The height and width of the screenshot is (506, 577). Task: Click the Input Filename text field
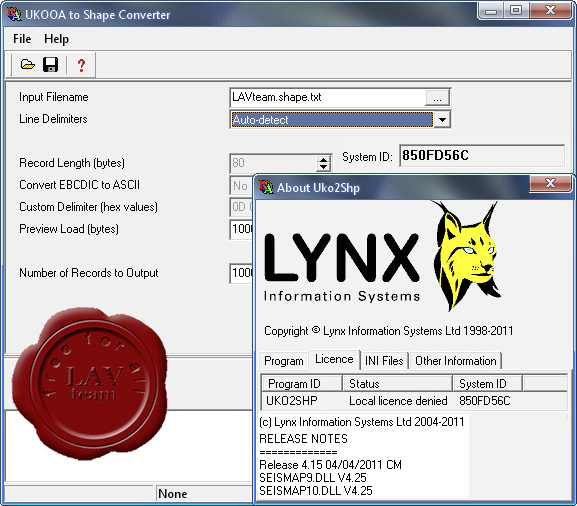pyautogui.click(x=328, y=98)
